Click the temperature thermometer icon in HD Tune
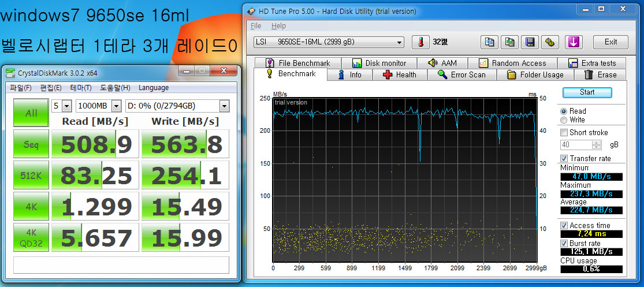The width and height of the screenshot is (644, 287). click(420, 42)
